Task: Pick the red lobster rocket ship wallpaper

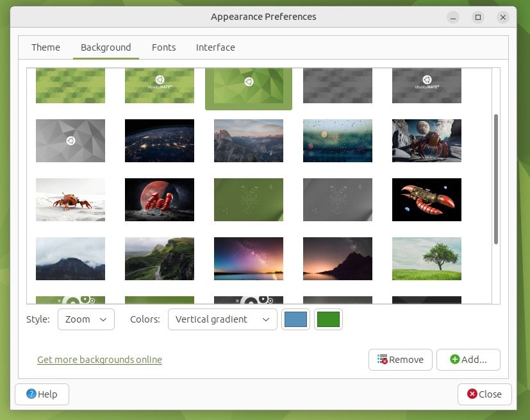Action: (x=427, y=199)
